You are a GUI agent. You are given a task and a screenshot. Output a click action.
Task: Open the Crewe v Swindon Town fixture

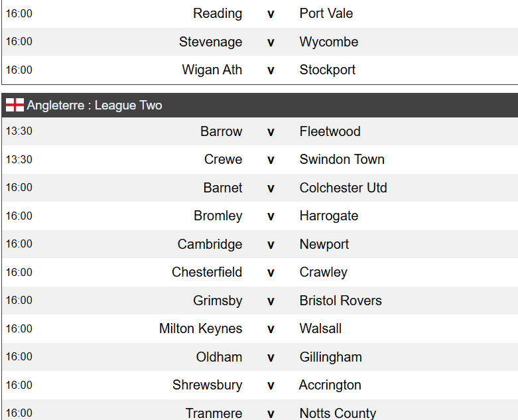[260, 160]
